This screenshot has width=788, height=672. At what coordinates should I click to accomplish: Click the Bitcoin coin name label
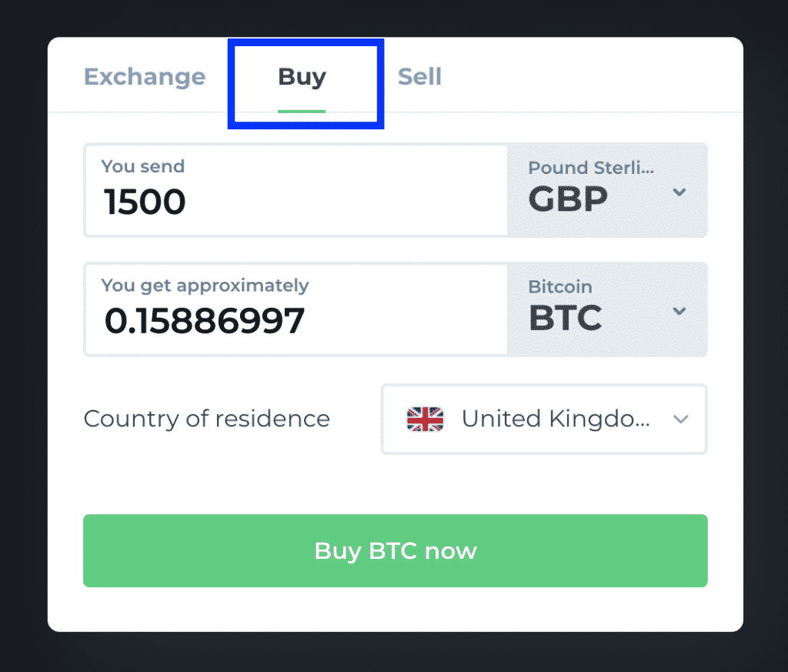560,287
